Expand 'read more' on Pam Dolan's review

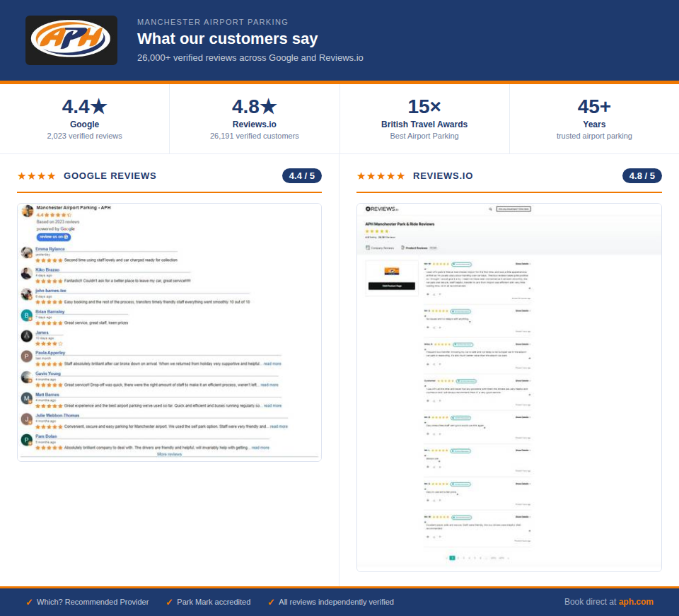coord(260,448)
